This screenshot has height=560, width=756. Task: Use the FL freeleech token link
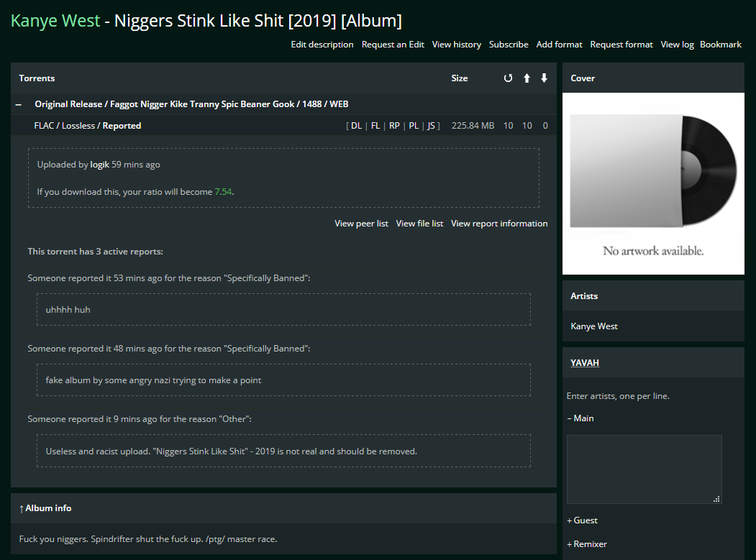click(375, 126)
